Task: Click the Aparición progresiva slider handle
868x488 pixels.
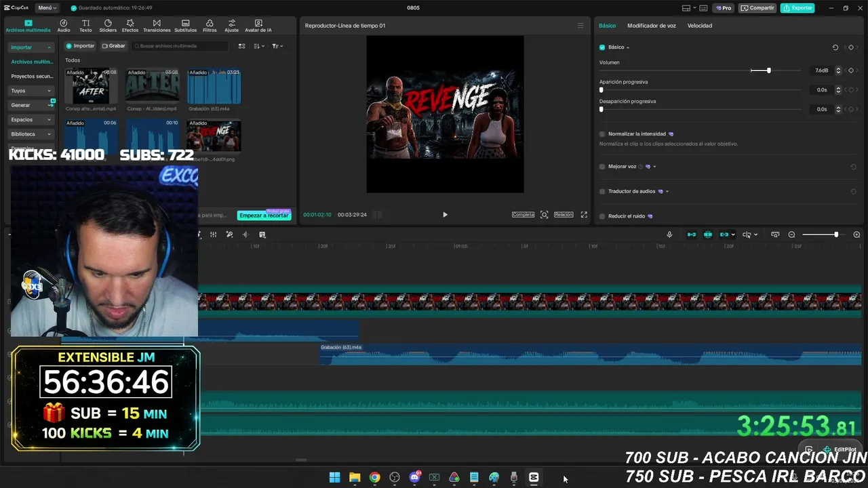Action: 601,89
